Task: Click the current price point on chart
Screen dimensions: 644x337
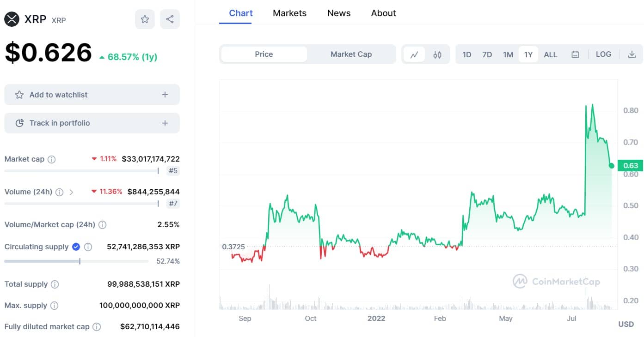Action: [612, 166]
